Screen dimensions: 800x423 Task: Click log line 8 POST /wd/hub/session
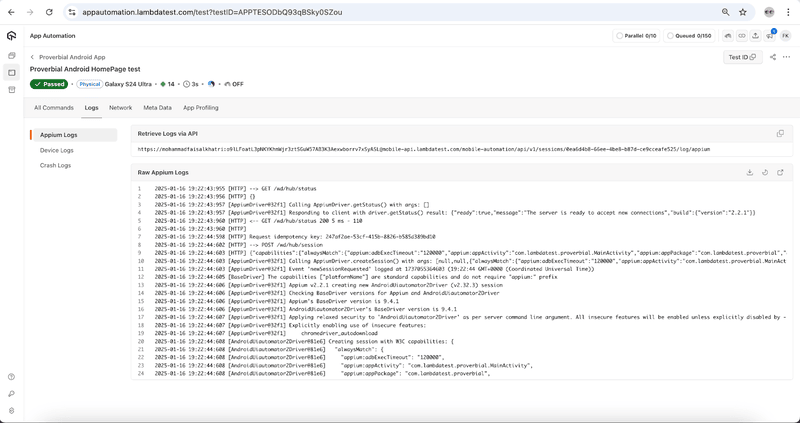238,245
